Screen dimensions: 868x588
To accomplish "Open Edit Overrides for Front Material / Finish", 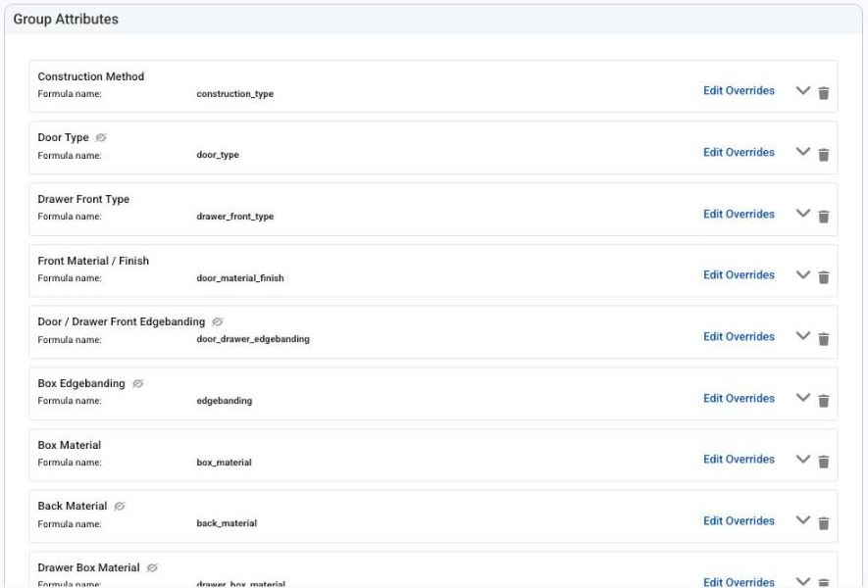I will click(739, 275).
